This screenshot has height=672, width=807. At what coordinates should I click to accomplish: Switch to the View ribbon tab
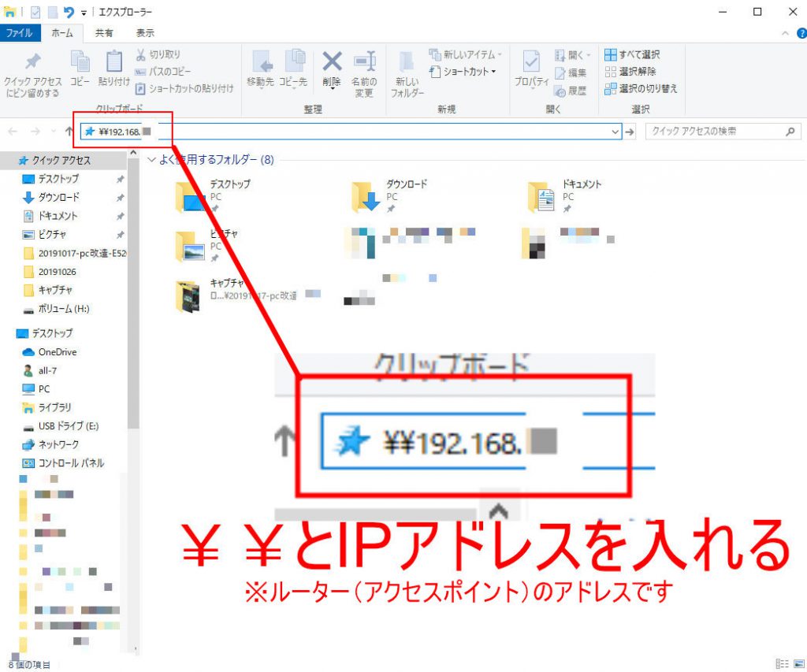tap(145, 33)
